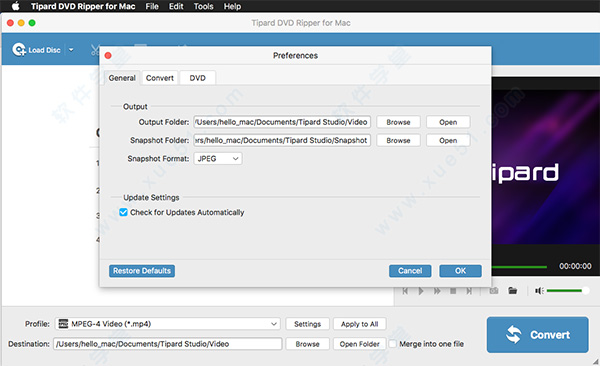Switch to the General preferences tab
The width and height of the screenshot is (600, 366).
[122, 78]
